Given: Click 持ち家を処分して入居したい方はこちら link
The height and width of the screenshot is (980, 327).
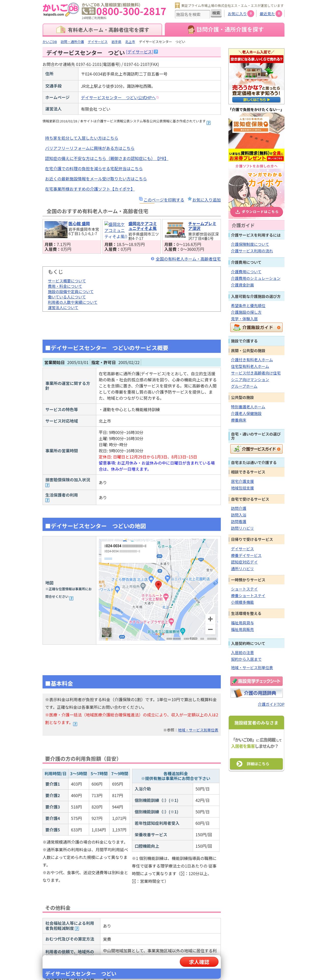Looking at the screenshot, I should [x=81, y=138].
